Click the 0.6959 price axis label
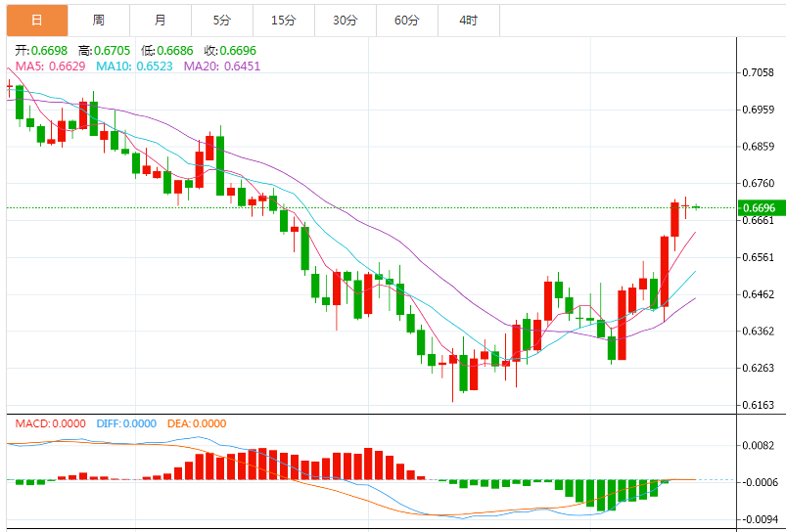 [758, 110]
